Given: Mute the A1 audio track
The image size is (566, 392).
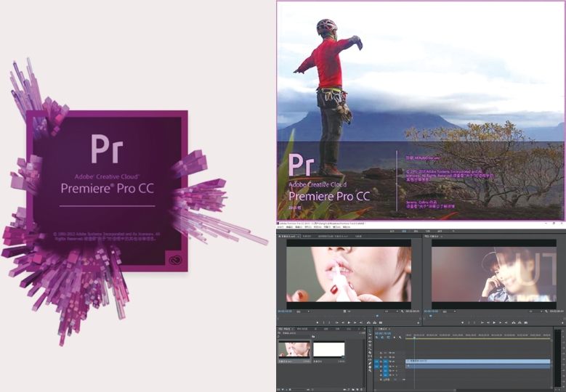Looking at the screenshot, I should point(393,367).
